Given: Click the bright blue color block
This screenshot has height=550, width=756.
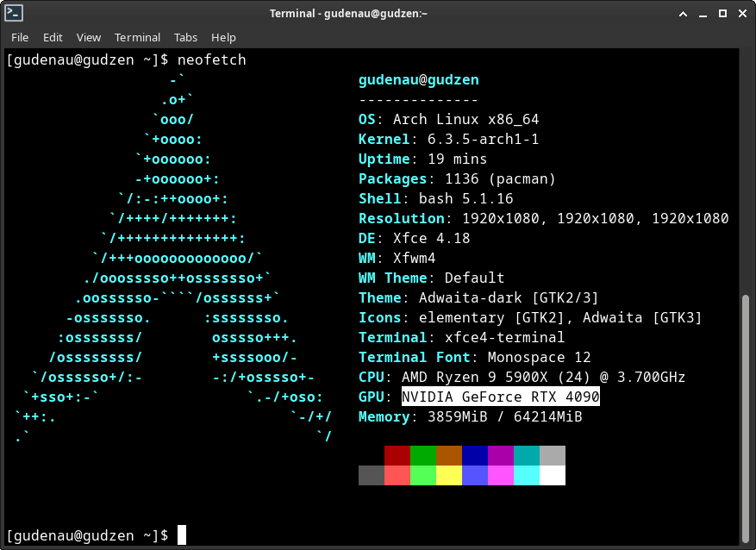Looking at the screenshot, I should (475, 475).
